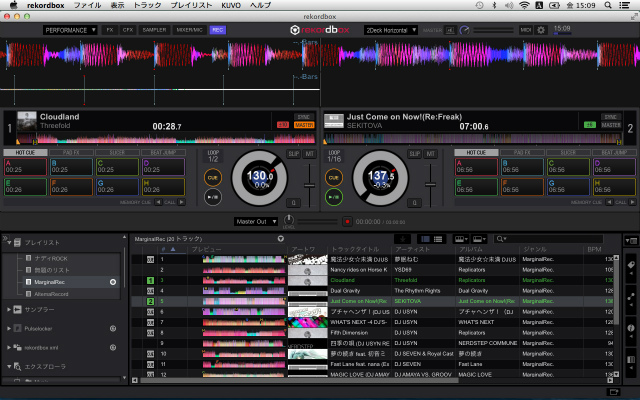Open the split panel icon on right sidebar

631,360
